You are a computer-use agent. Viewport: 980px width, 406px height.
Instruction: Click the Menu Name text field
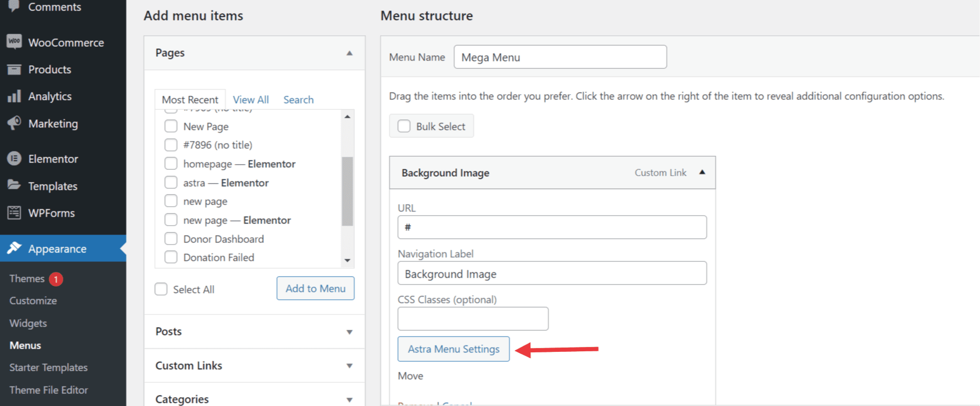click(560, 57)
